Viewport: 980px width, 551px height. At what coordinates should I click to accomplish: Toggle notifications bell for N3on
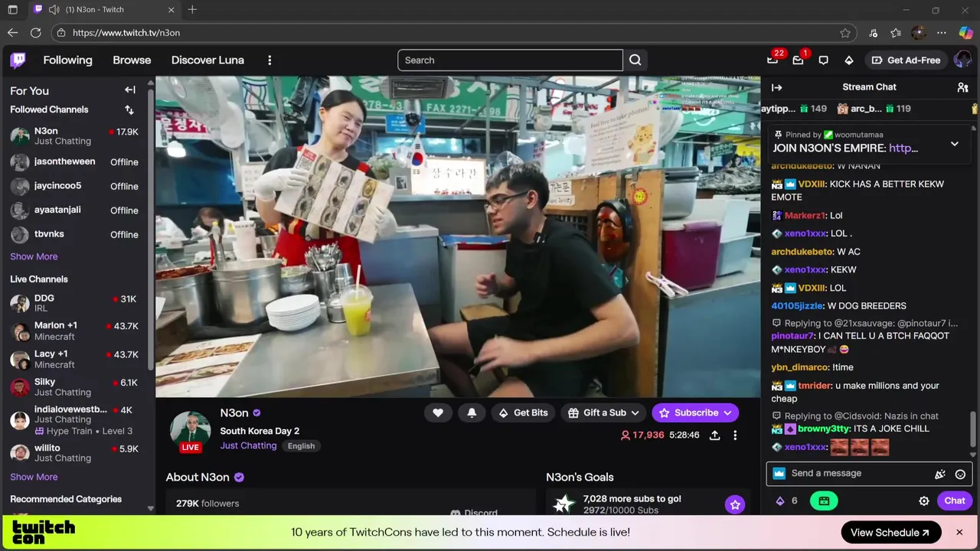472,412
